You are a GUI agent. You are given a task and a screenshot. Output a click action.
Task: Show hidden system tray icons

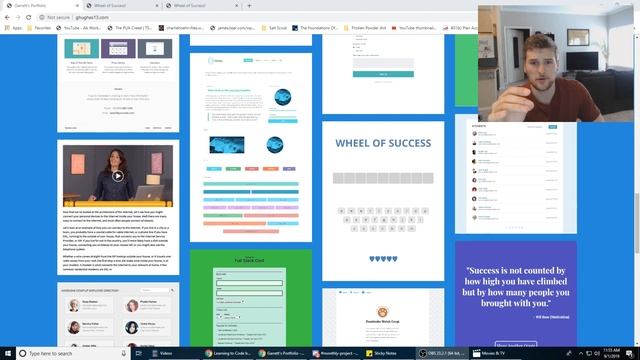coord(580,353)
